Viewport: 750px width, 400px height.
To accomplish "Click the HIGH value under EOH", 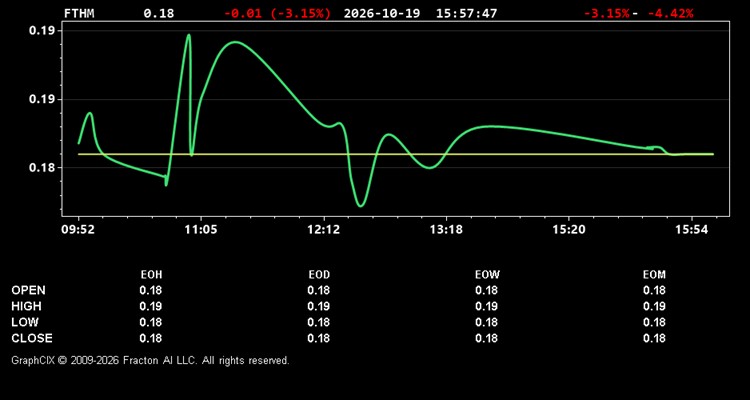I will coord(151,306).
